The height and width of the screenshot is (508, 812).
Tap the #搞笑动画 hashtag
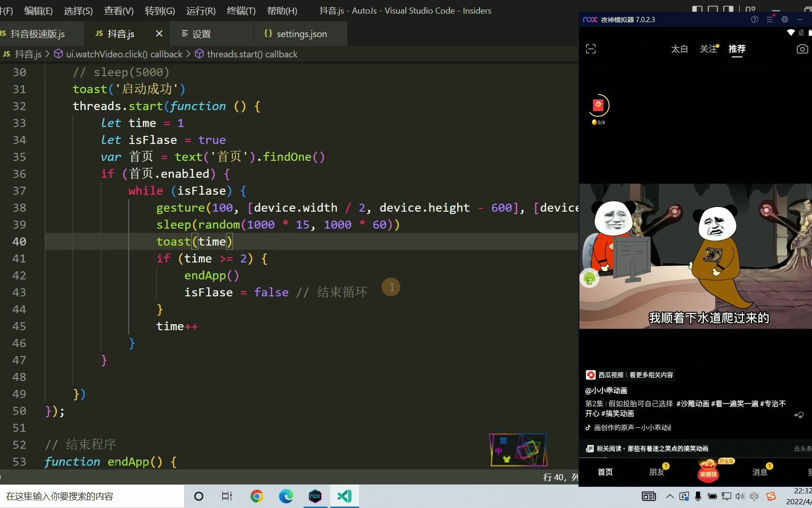coord(618,413)
